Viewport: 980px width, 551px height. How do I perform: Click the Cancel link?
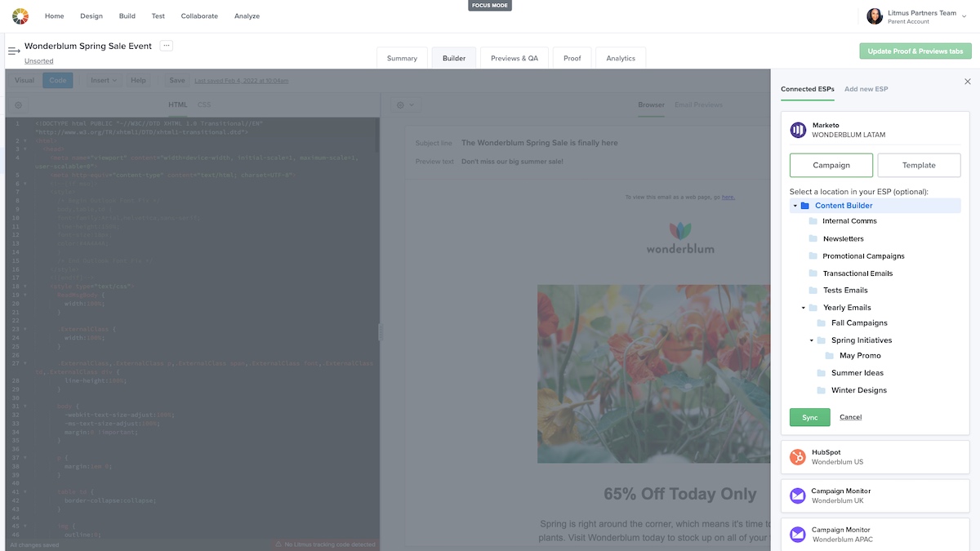pos(850,417)
